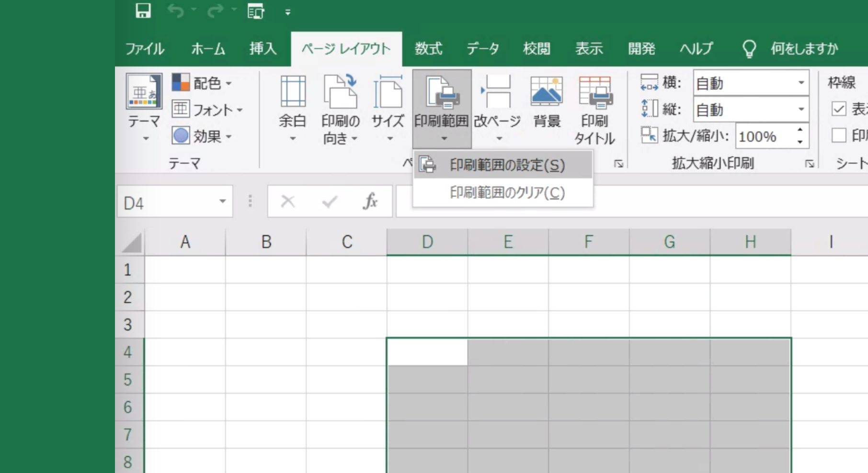868x473 pixels.
Task: Select column F header
Action: pyautogui.click(x=589, y=242)
